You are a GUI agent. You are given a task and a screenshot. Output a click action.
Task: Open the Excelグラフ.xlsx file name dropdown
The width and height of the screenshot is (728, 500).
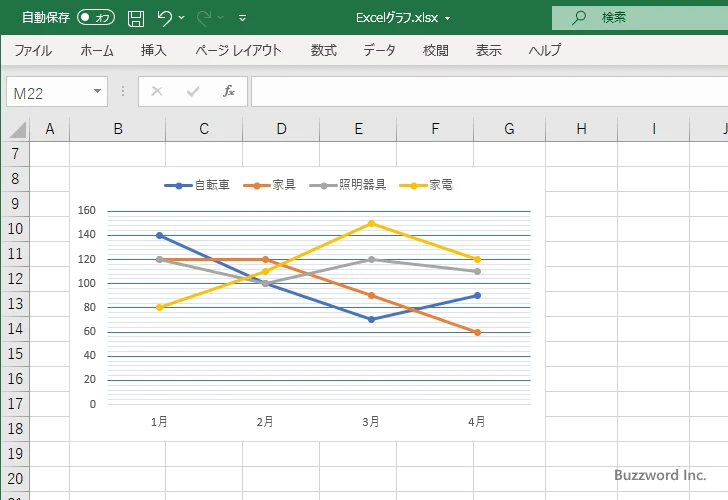[448, 19]
